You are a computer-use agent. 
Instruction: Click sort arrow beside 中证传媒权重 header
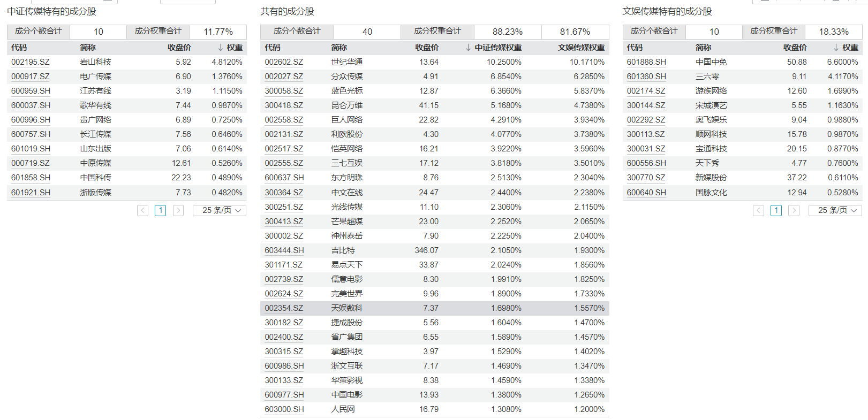coord(469,48)
